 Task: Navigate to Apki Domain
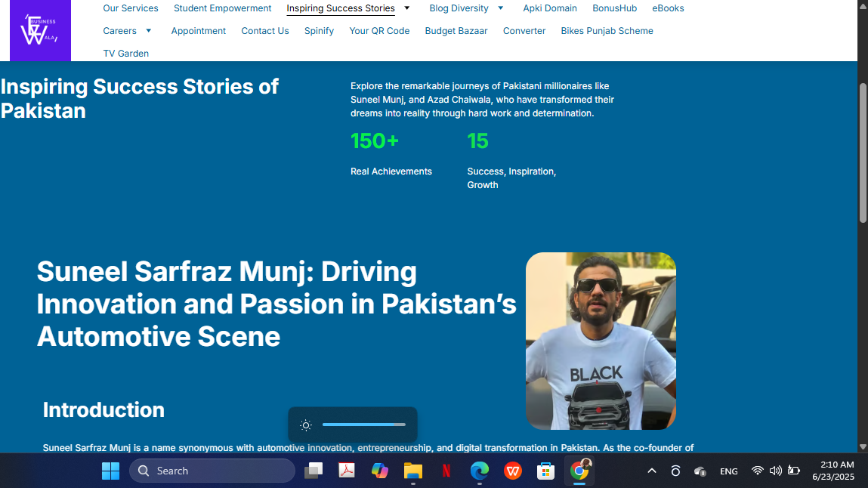550,8
